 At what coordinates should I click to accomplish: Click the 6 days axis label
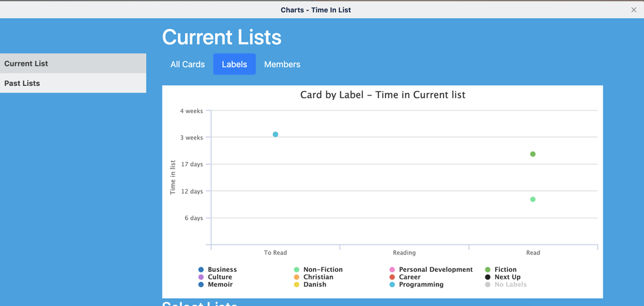tap(193, 218)
